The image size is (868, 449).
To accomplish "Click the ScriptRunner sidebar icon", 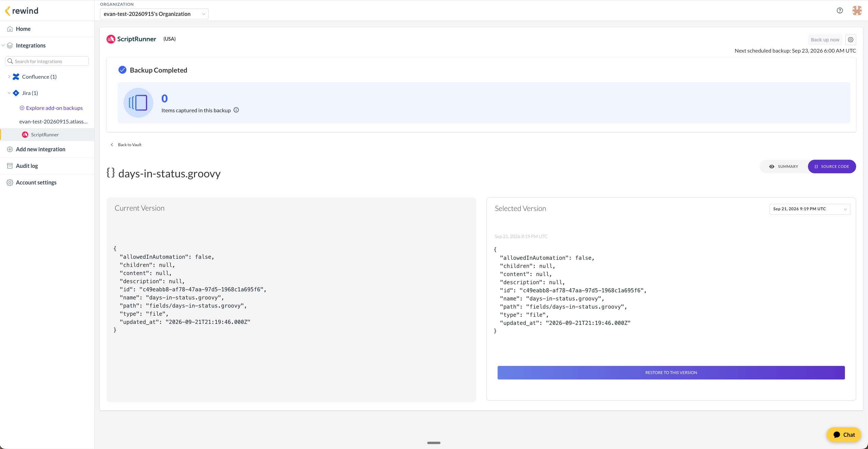I will tap(25, 135).
